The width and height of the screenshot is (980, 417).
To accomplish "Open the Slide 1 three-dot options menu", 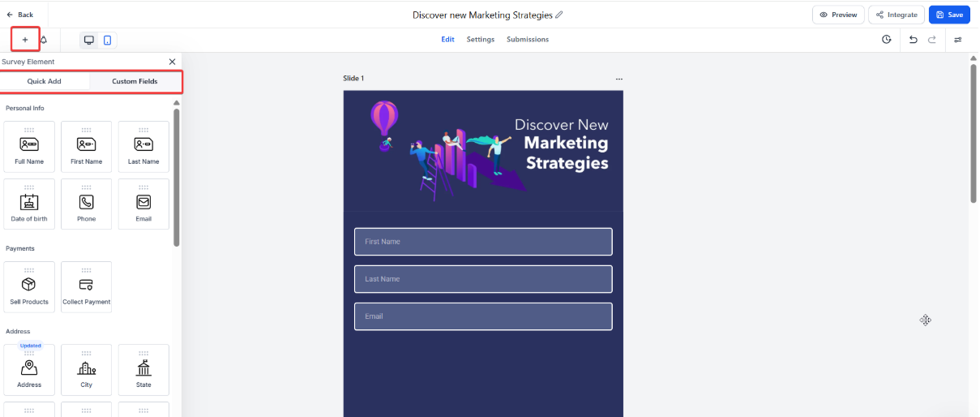I will pyautogui.click(x=619, y=79).
